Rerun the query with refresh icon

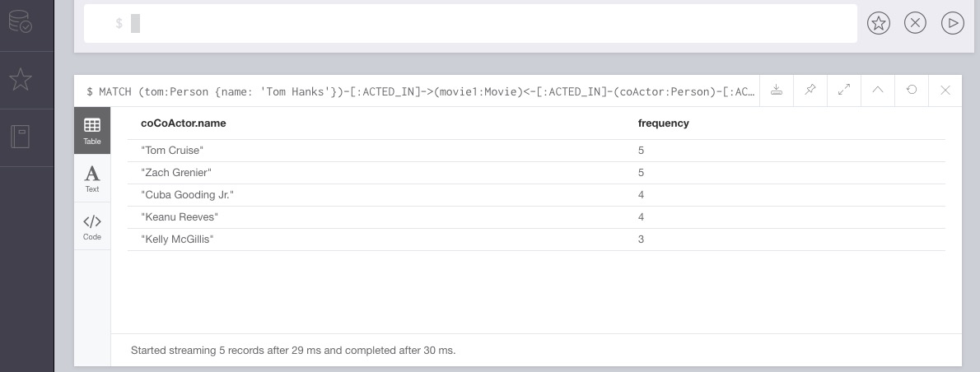point(912,91)
